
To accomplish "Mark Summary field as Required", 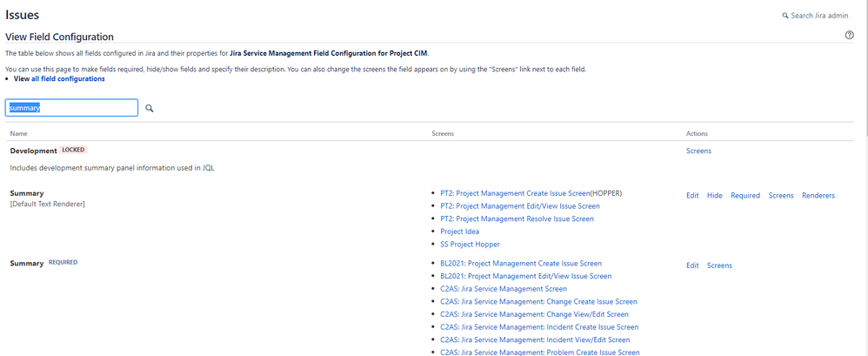I will coord(745,196).
